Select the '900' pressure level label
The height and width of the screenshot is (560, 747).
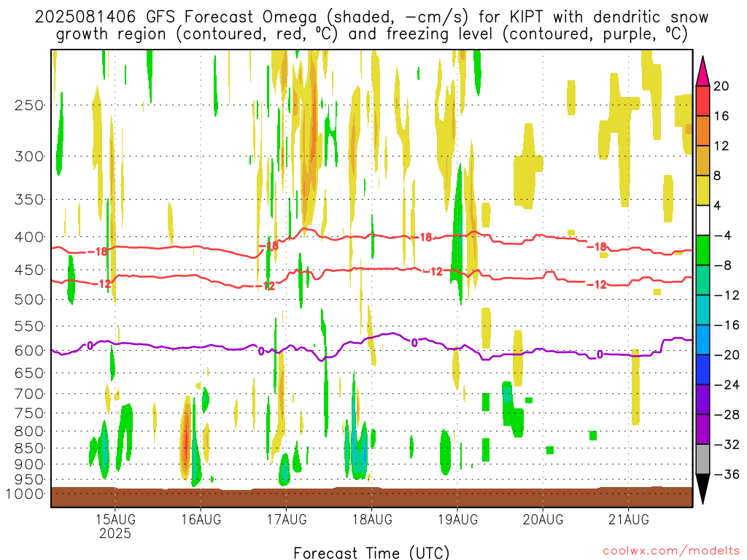(x=28, y=464)
